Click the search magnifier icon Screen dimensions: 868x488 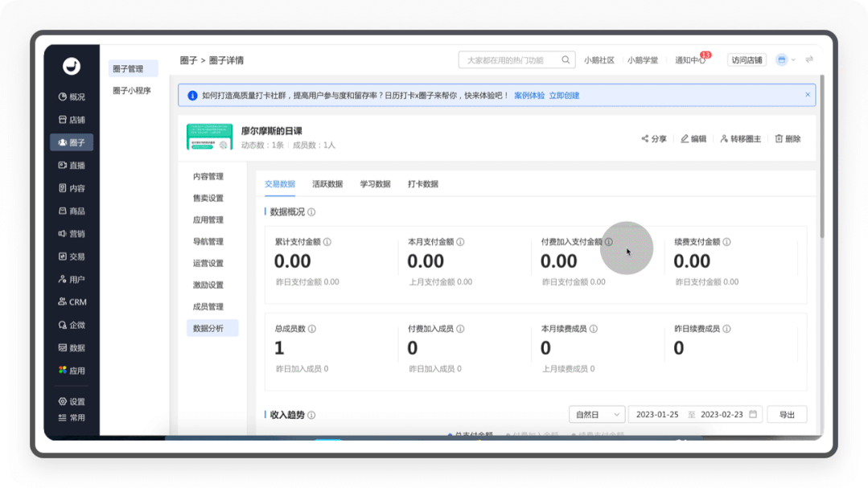click(566, 59)
